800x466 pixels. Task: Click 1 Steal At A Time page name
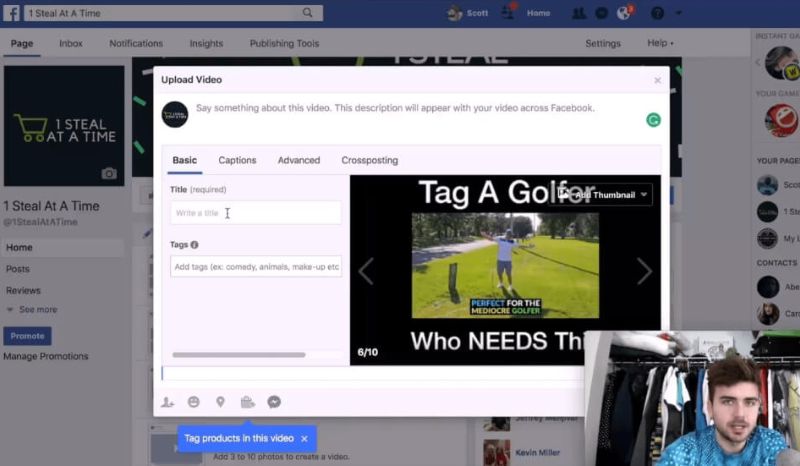pos(52,206)
